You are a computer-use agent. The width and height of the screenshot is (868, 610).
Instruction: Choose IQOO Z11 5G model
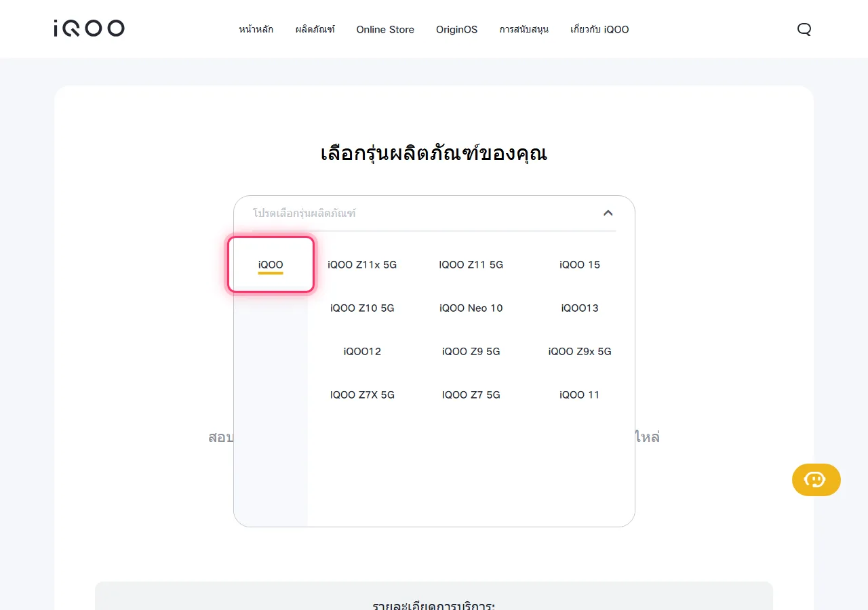[471, 264]
